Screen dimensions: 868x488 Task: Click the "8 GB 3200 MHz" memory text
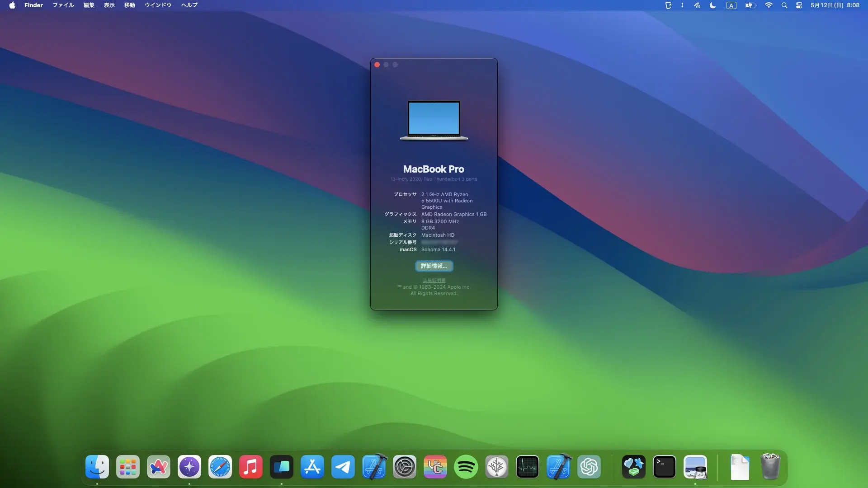pyautogui.click(x=440, y=221)
